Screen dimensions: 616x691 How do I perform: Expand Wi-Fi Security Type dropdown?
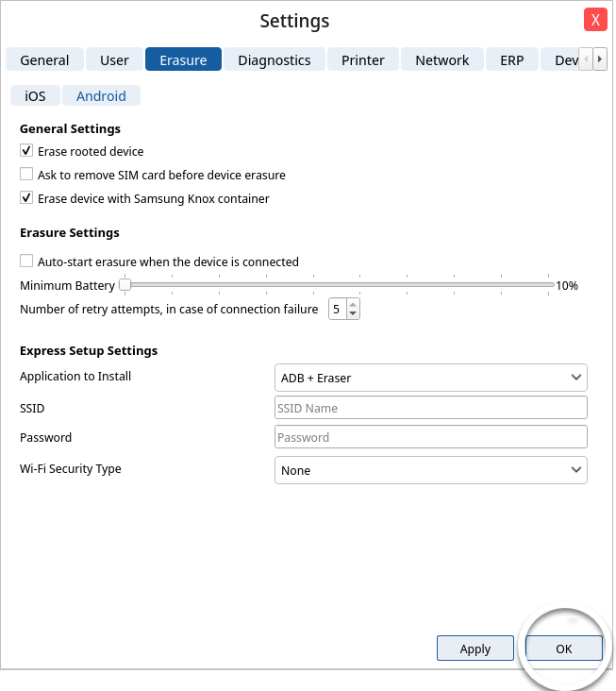pos(430,470)
